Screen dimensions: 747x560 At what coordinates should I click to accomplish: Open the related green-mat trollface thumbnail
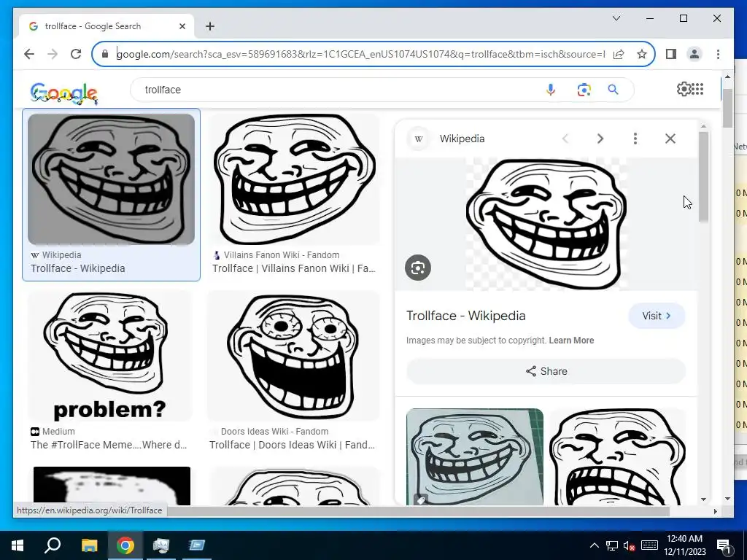[474, 456]
